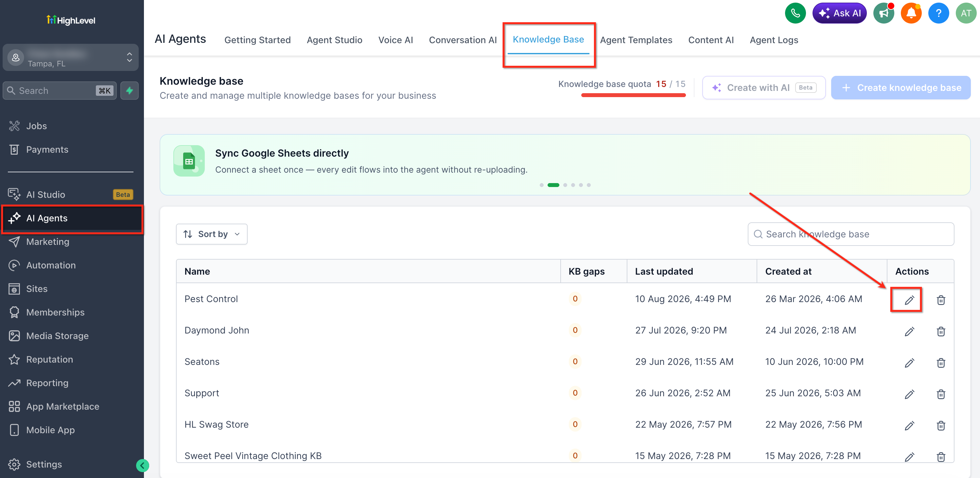Delete the Daymond John knowledge base

pyautogui.click(x=941, y=331)
